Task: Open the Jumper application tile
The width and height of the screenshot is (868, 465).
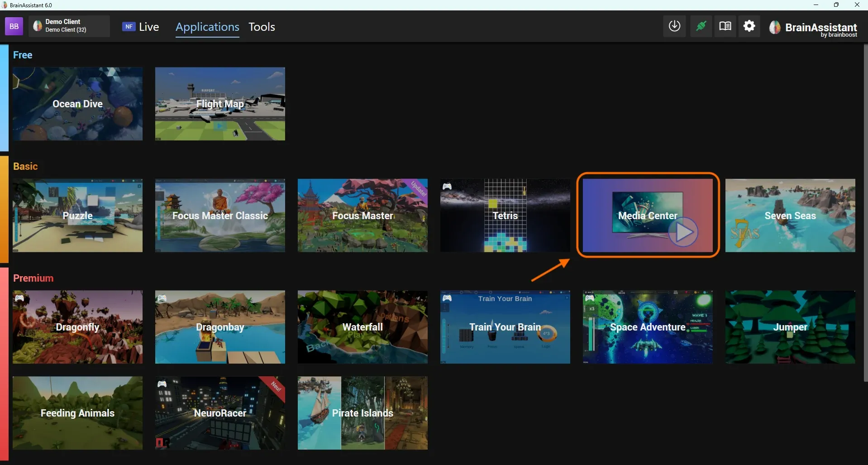Action: [790, 327]
